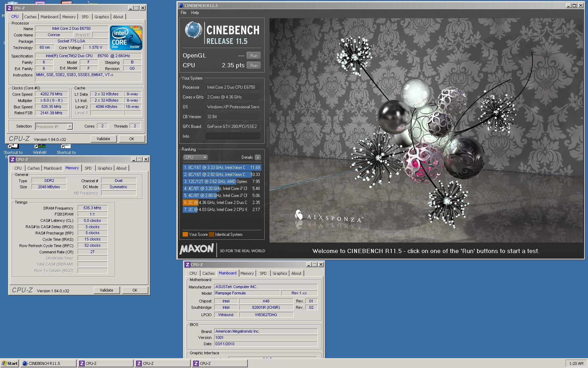The image size is (588, 368).
Task: Select ranking row 2 Xeon 2.92 GHz
Action: 222,175
